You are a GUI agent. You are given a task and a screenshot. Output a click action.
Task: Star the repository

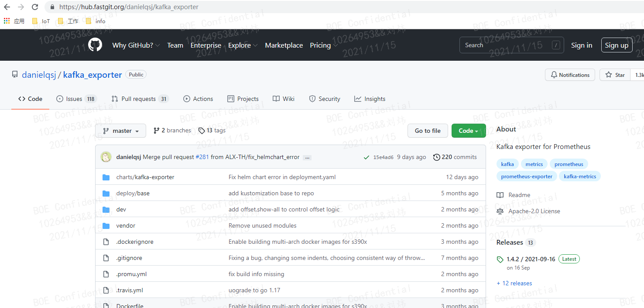615,75
